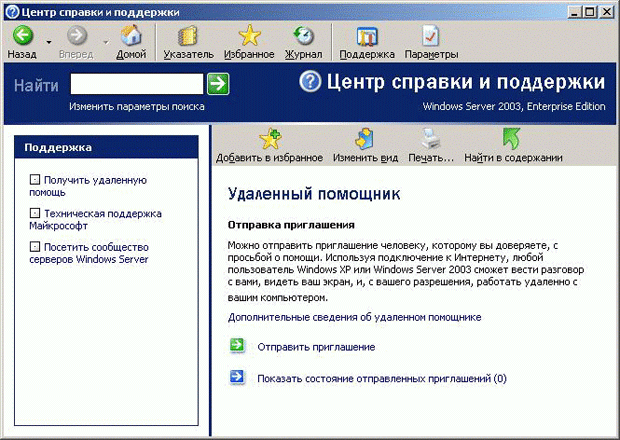Click the help icon in title bar
The height and width of the screenshot is (440, 620).
[12, 12]
